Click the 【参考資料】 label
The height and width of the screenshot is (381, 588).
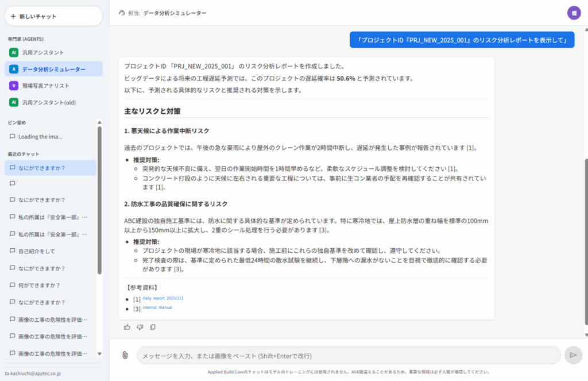142,287
